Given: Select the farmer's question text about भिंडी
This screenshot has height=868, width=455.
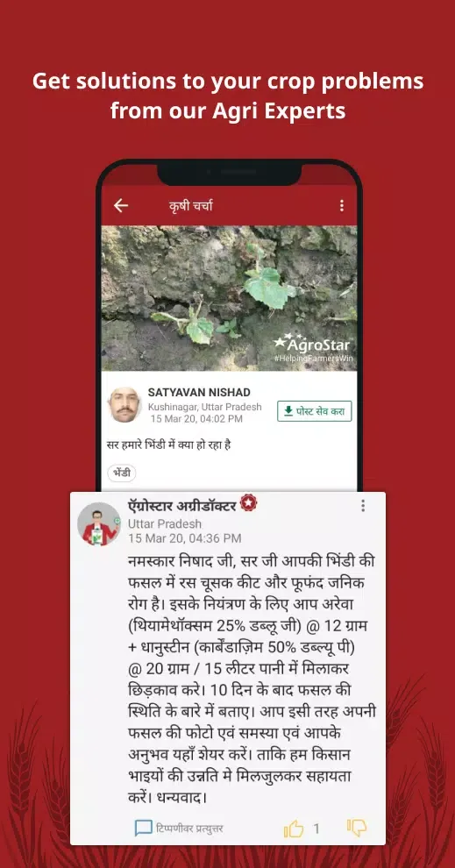Looking at the screenshot, I should (x=168, y=445).
